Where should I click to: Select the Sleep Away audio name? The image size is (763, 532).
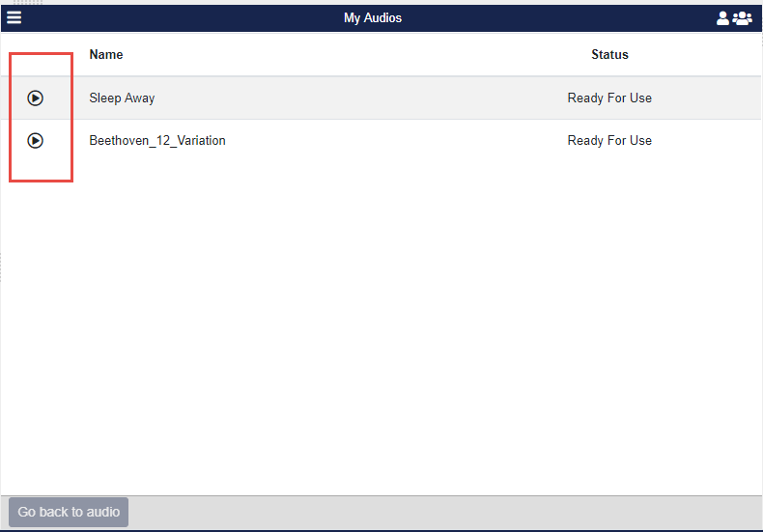[x=122, y=98]
